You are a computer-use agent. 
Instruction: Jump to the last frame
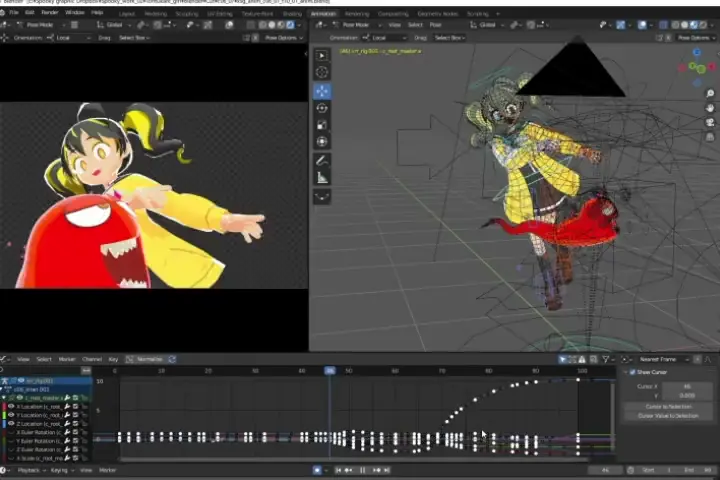click(x=387, y=470)
